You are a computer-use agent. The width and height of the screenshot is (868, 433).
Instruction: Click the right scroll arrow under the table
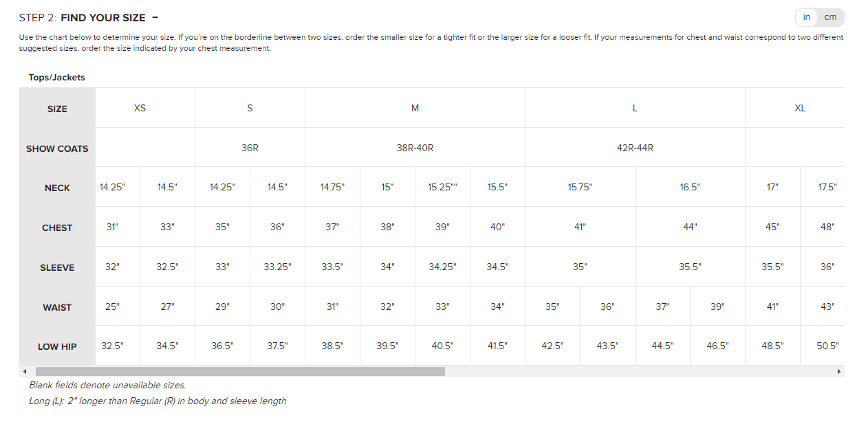pyautogui.click(x=838, y=371)
